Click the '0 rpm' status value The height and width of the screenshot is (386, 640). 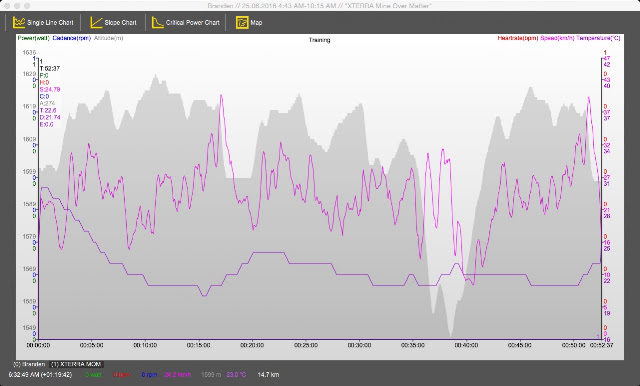149,375
